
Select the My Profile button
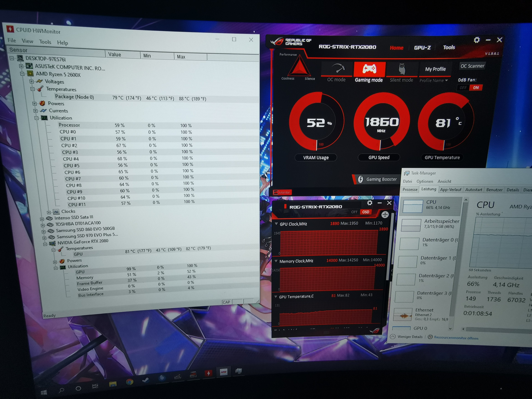(x=435, y=69)
